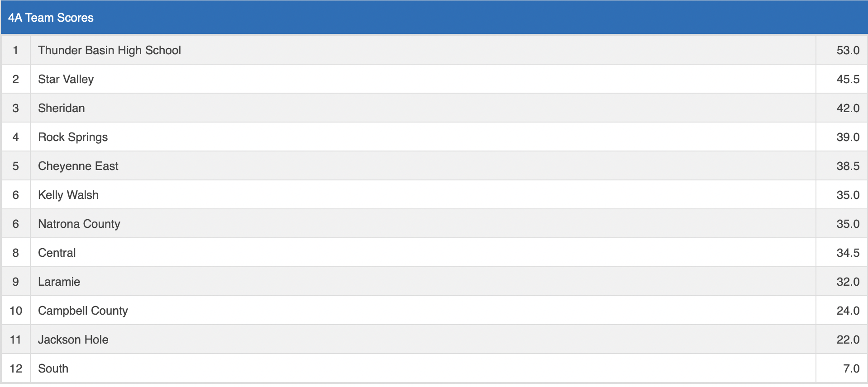This screenshot has width=868, height=387.
Task: Click rank number 1 cell
Action: (x=16, y=50)
